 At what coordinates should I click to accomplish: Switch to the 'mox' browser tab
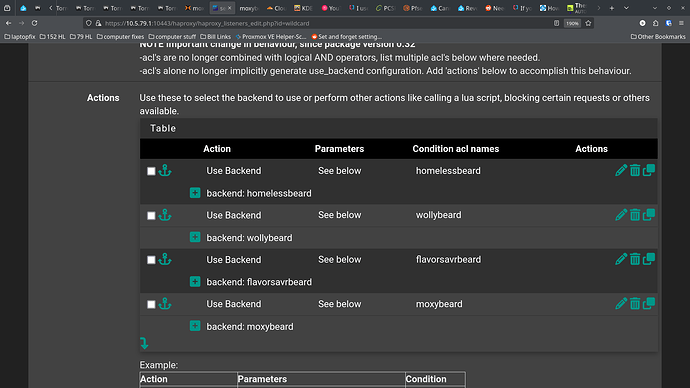194,8
